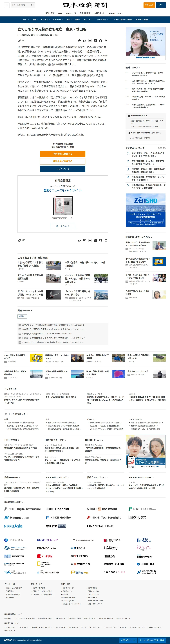Expand the 速報 navigation dropdown
170x644 pixels.
point(35,20)
